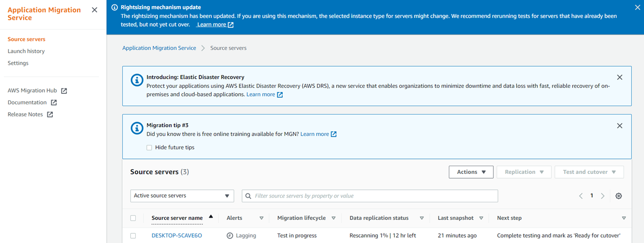Sort by Source server name arrow
Screen dimensions: 644x243
point(211,217)
